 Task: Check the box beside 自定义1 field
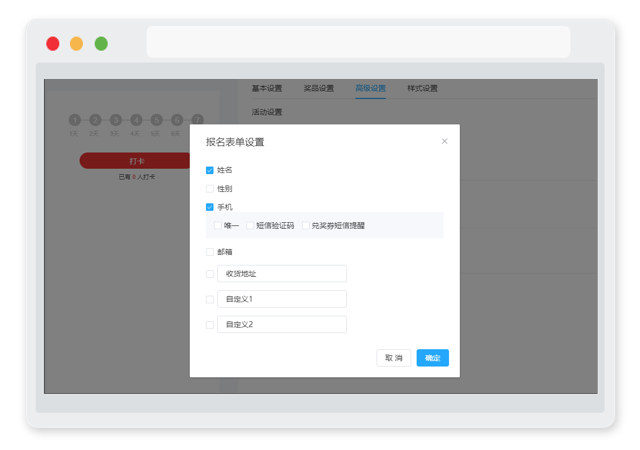210,299
